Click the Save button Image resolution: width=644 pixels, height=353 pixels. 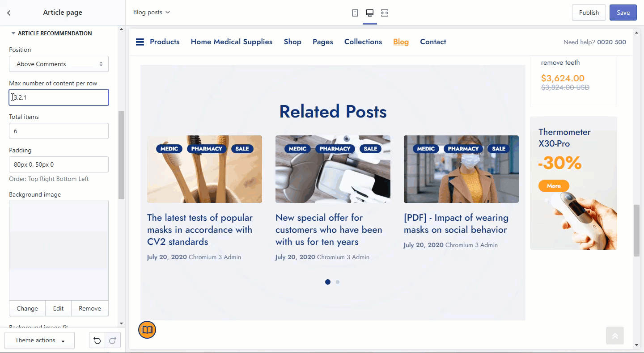pyautogui.click(x=623, y=13)
